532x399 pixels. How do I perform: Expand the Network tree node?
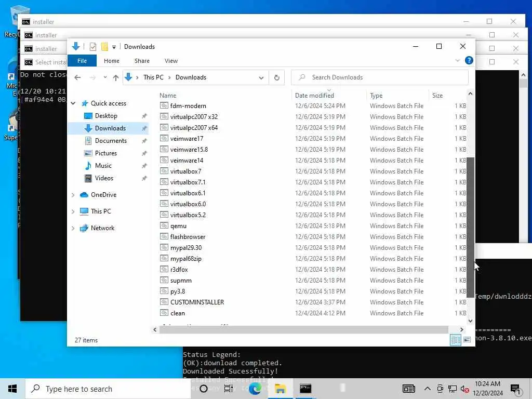tap(73, 228)
